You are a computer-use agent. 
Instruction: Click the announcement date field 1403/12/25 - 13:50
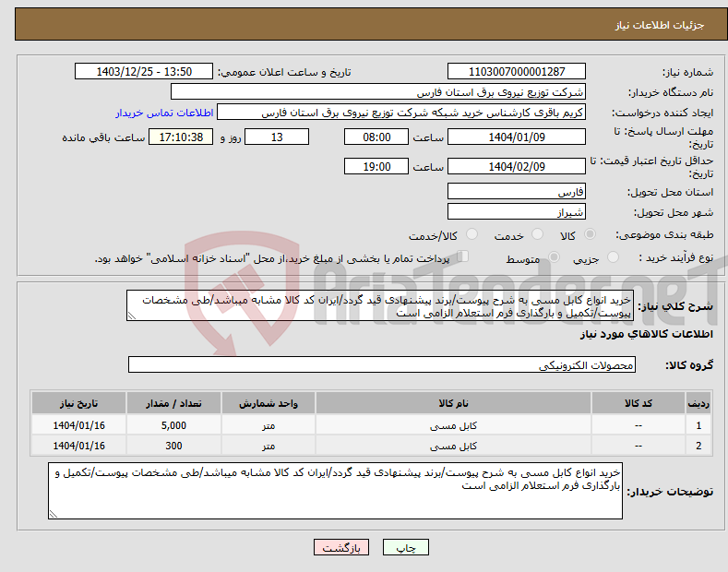[x=144, y=72]
